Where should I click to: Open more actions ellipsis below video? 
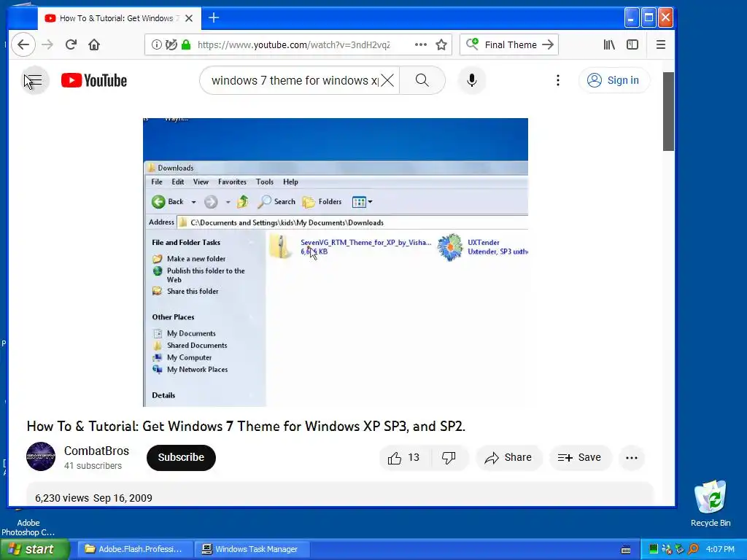tap(632, 458)
